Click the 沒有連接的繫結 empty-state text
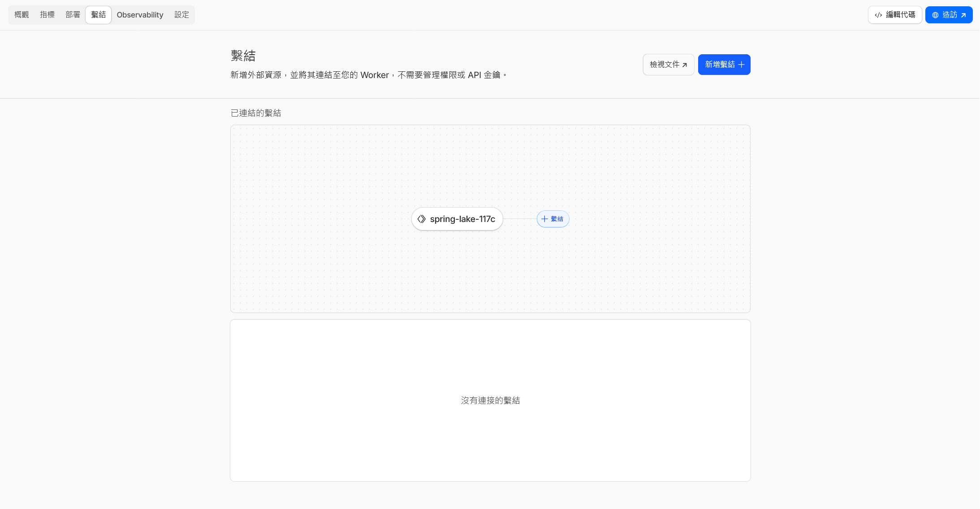Image resolution: width=980 pixels, height=509 pixels. pos(490,400)
